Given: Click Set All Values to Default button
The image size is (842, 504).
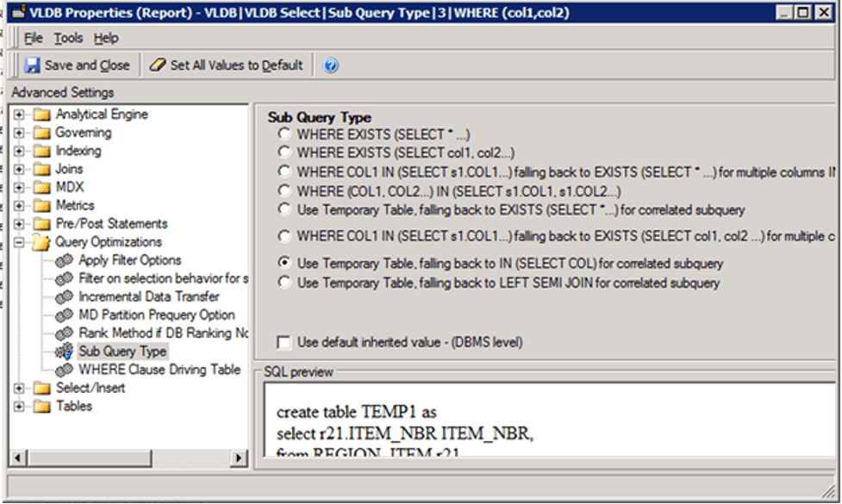Looking at the screenshot, I should pos(227,65).
